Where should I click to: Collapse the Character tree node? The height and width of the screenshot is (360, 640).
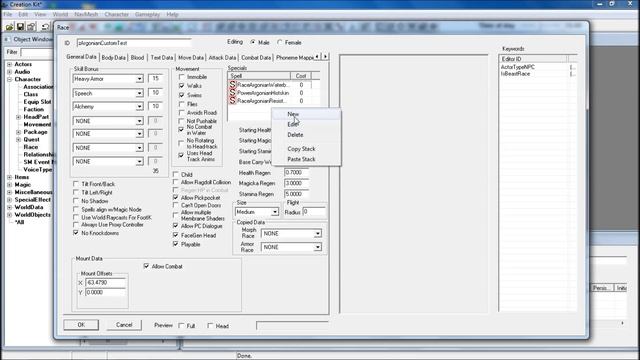point(9,79)
